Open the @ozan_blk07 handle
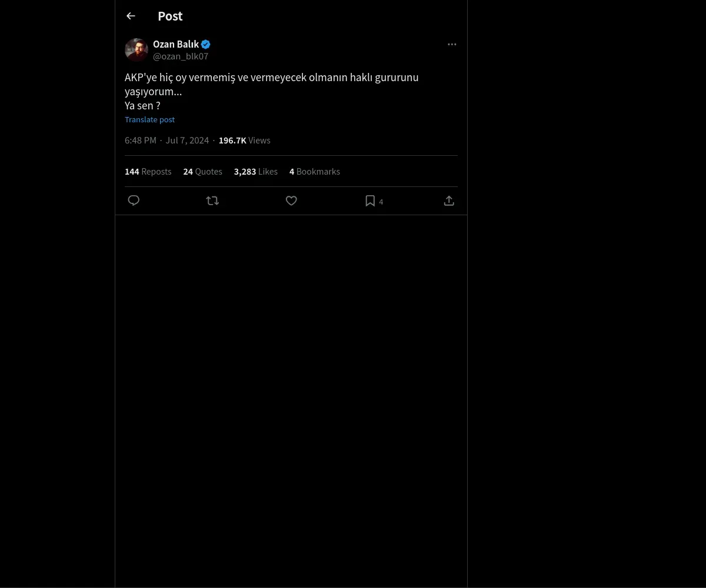This screenshot has height=588, width=706. click(181, 56)
